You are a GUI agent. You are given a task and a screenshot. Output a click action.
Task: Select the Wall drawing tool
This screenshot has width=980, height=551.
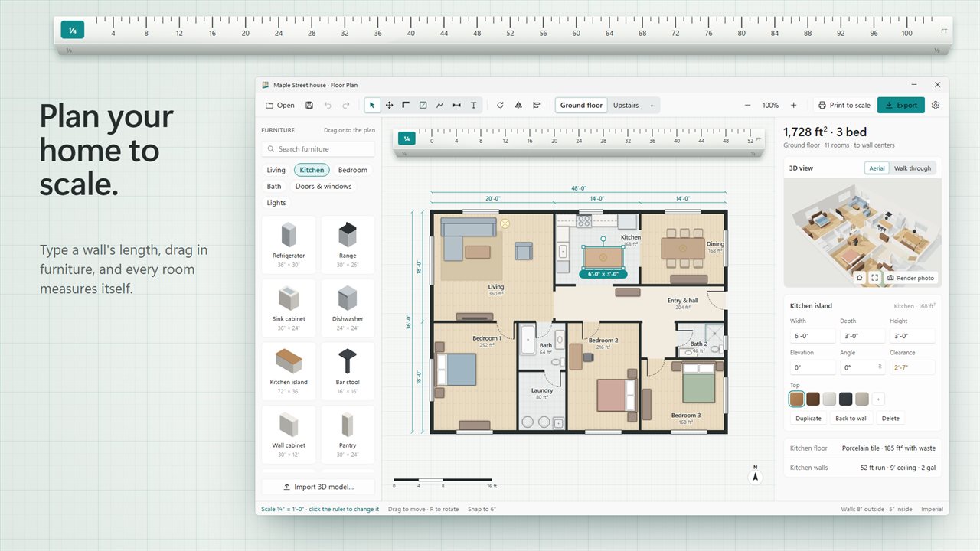tap(406, 106)
